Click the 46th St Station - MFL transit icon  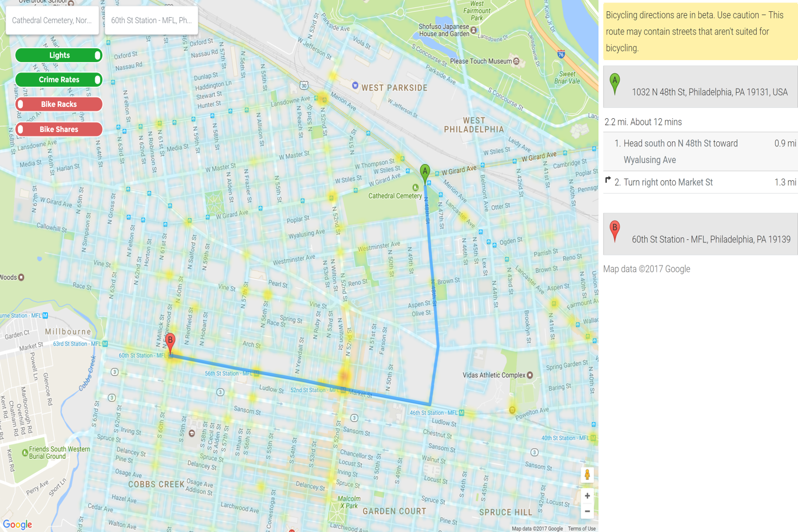point(462,413)
